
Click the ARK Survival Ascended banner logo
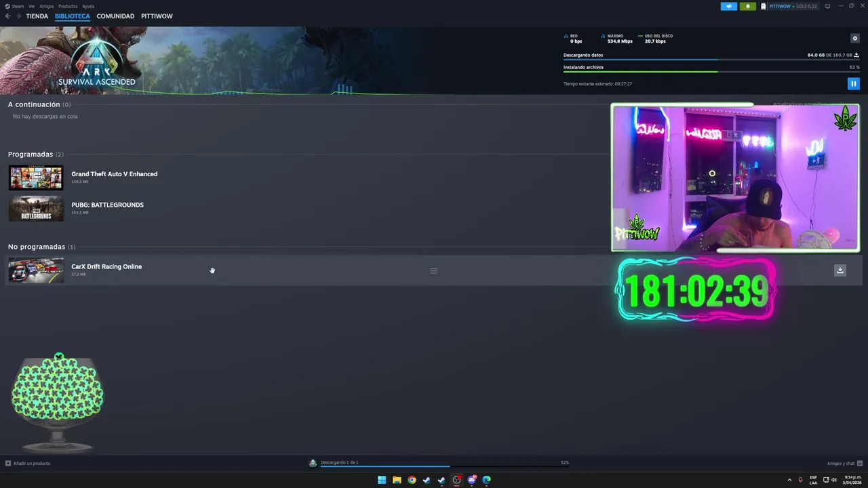(96, 62)
